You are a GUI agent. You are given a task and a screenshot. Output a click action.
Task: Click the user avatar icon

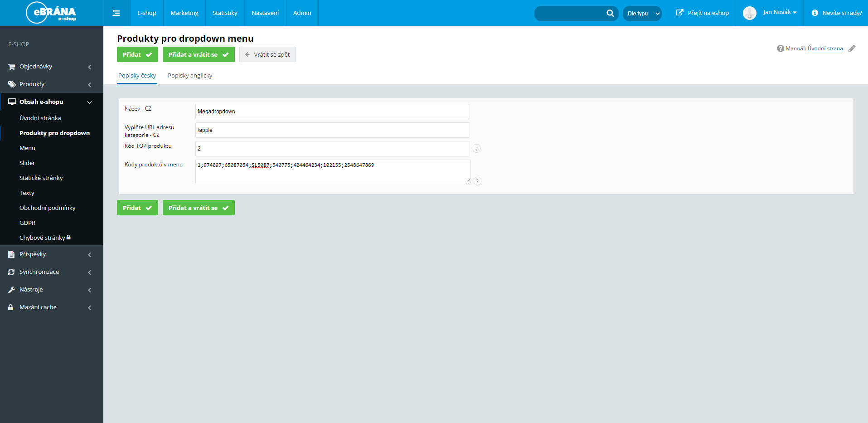click(x=749, y=13)
